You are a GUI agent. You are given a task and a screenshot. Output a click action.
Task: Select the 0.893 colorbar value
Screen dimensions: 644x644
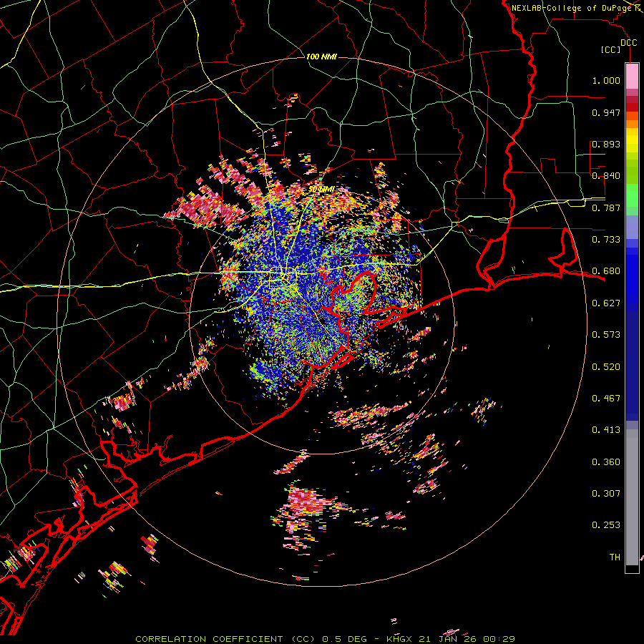[606, 144]
